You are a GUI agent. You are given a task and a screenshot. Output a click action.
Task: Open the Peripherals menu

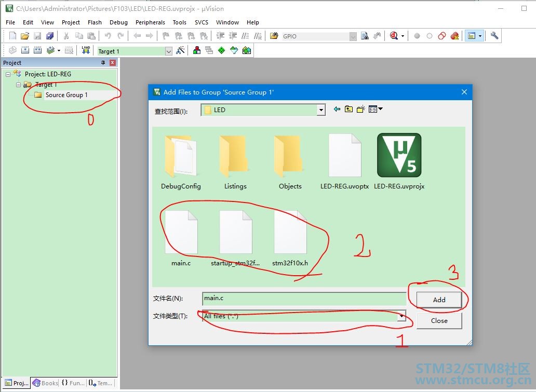pyautogui.click(x=150, y=22)
